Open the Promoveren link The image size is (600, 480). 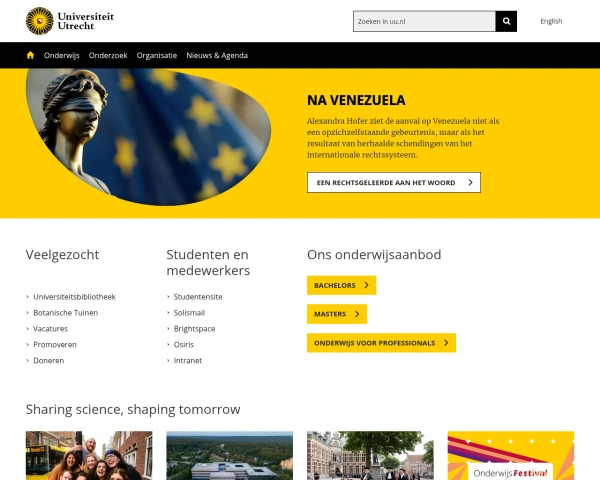pos(55,344)
